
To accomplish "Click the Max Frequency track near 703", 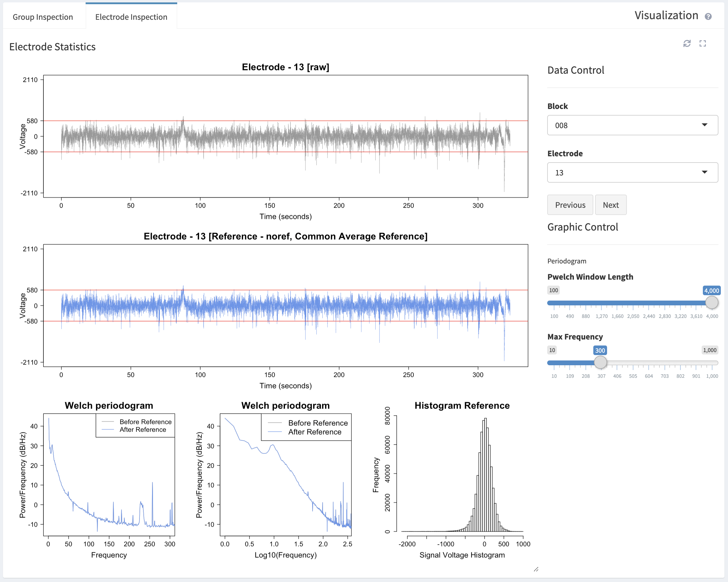I will pos(664,363).
